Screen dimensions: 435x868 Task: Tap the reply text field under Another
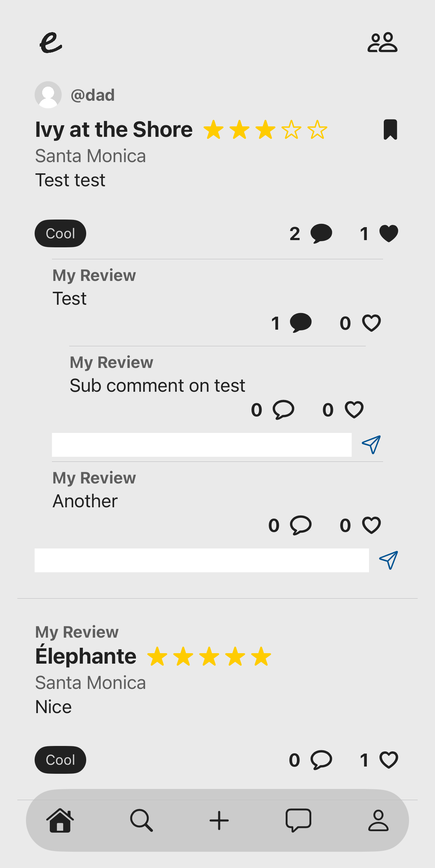click(201, 560)
